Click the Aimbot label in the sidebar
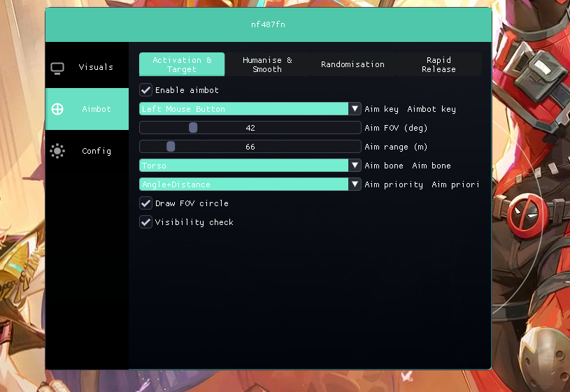The width and height of the screenshot is (570, 392). pos(97,109)
